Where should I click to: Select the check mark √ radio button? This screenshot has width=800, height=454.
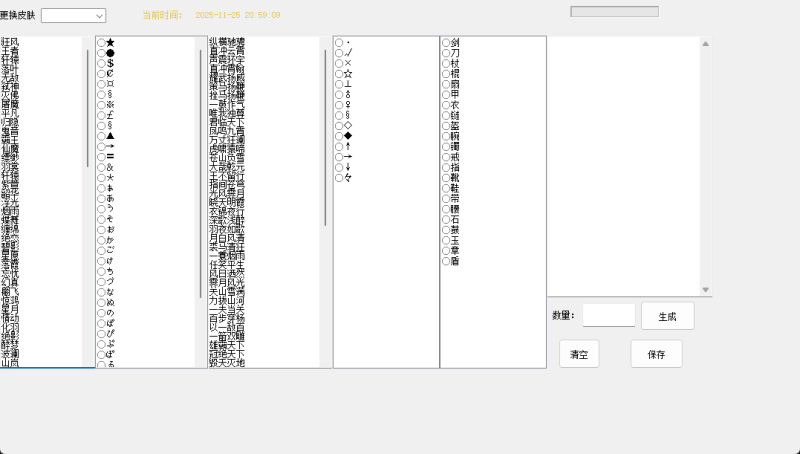(x=339, y=53)
